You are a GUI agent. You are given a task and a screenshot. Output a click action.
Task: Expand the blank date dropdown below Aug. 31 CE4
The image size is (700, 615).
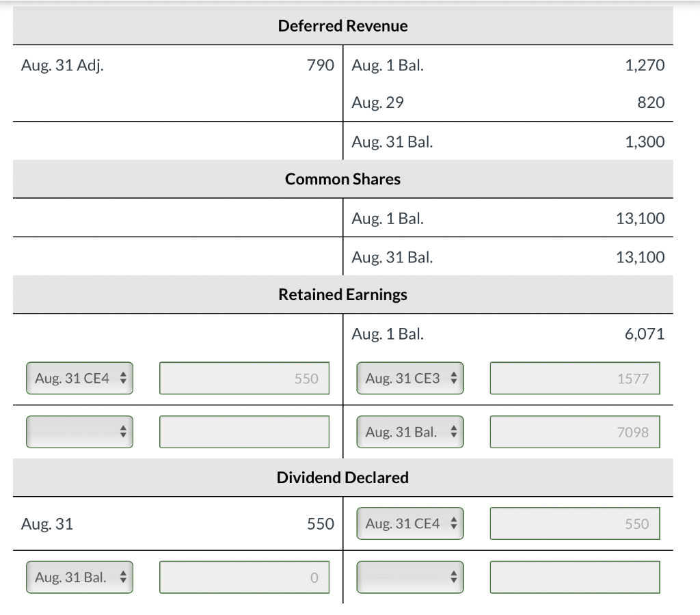[79, 431]
